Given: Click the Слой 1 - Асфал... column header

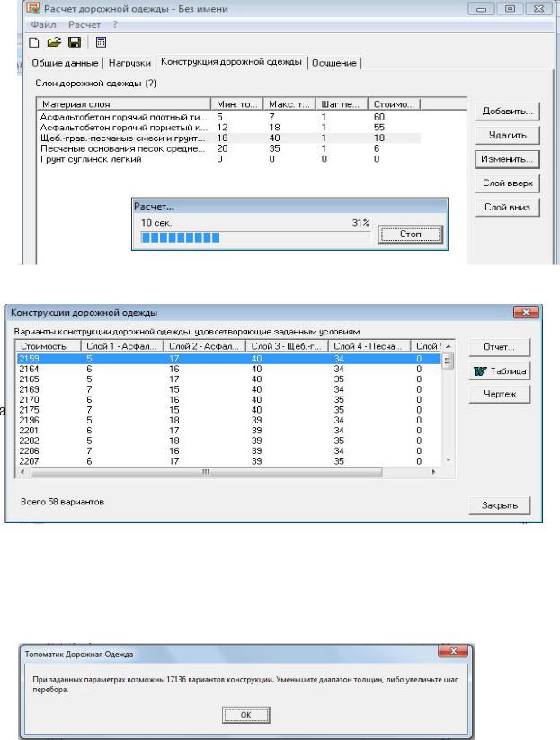Looking at the screenshot, I should (x=121, y=346).
